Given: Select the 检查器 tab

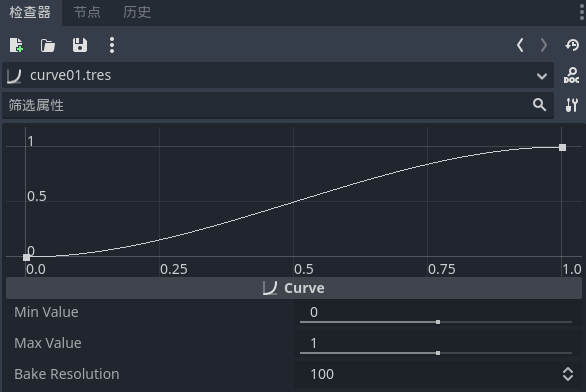Looking at the screenshot, I should pyautogui.click(x=30, y=12).
